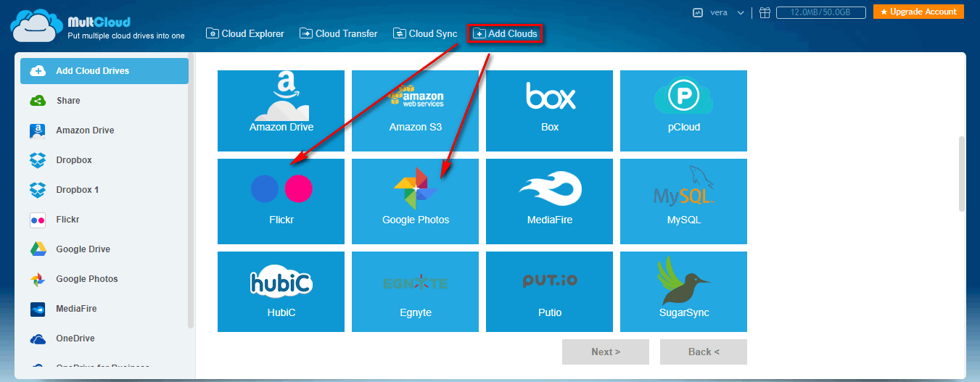The height and width of the screenshot is (382, 980).
Task: Open MediaFire in the sidebar
Action: tap(104, 309)
